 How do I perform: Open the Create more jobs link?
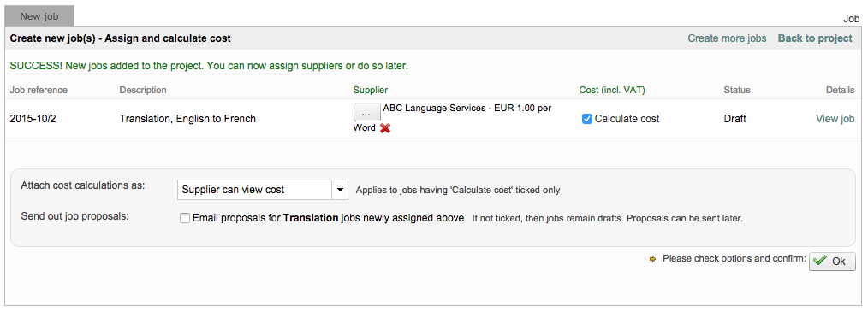pyautogui.click(x=727, y=38)
